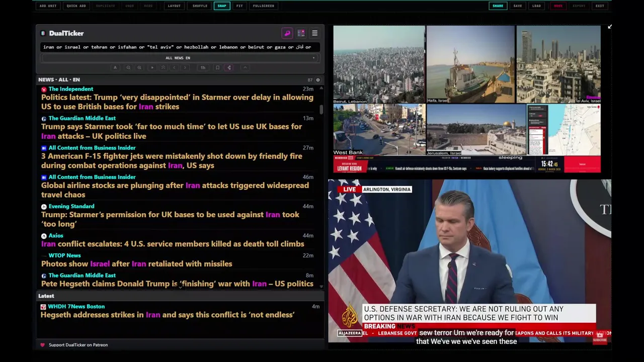Click the news list scrollbar thumb

pos(321,110)
